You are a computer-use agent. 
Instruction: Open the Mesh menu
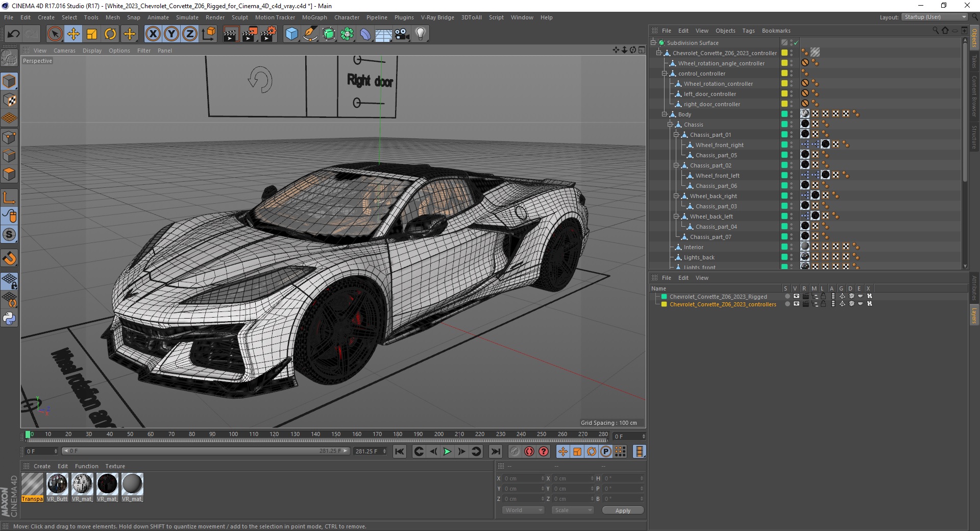(112, 17)
